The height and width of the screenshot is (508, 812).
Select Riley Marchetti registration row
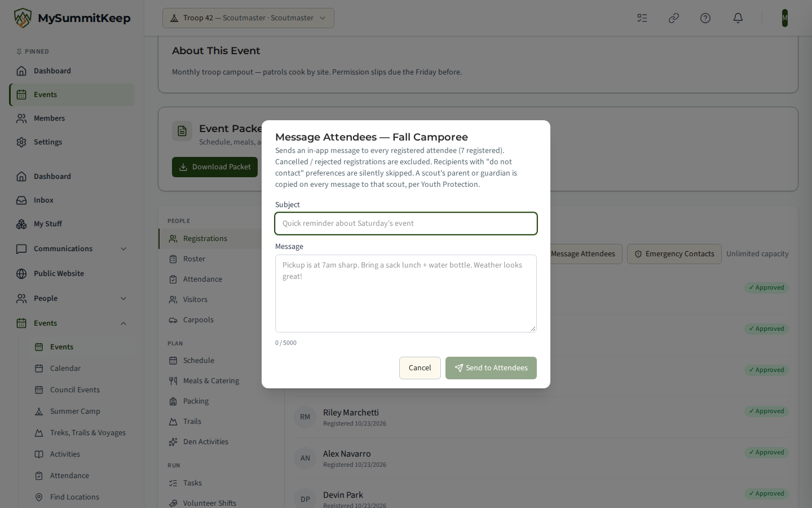tap(541, 417)
